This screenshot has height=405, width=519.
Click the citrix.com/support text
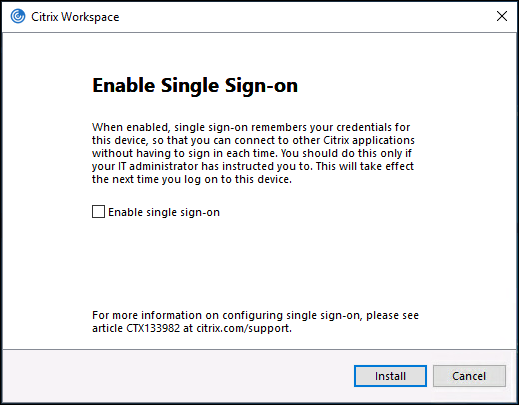click(244, 328)
